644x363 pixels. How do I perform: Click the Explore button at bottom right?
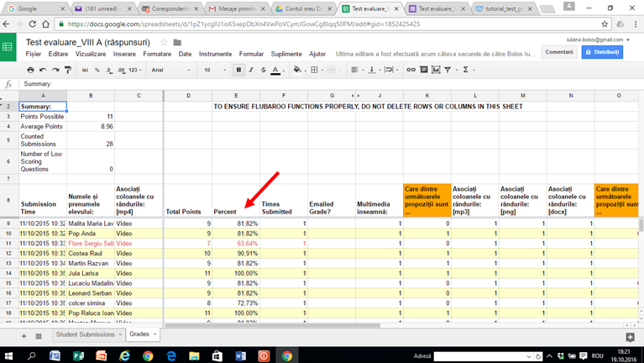[x=630, y=338]
